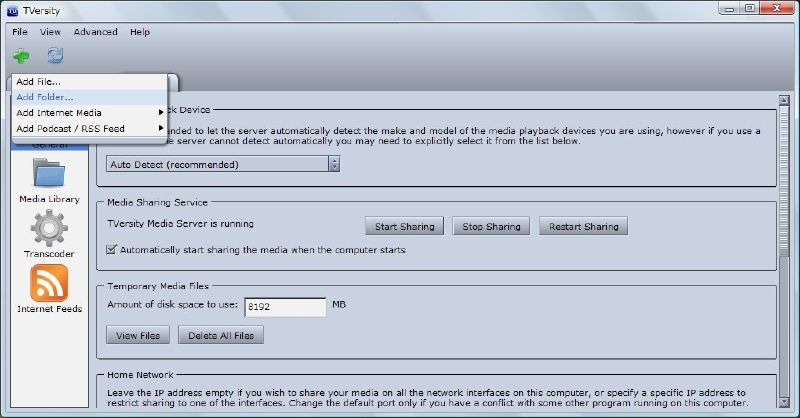The height and width of the screenshot is (418, 800).
Task: Toggle automatically start sharing checkbox
Action: point(111,250)
